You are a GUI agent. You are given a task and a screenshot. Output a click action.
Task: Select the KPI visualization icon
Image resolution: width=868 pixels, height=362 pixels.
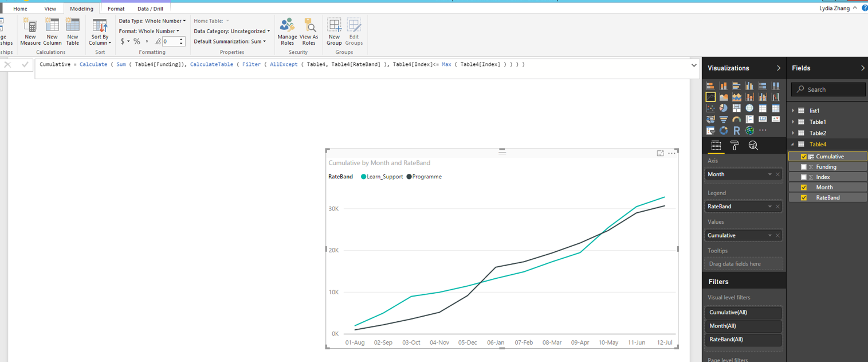point(776,119)
